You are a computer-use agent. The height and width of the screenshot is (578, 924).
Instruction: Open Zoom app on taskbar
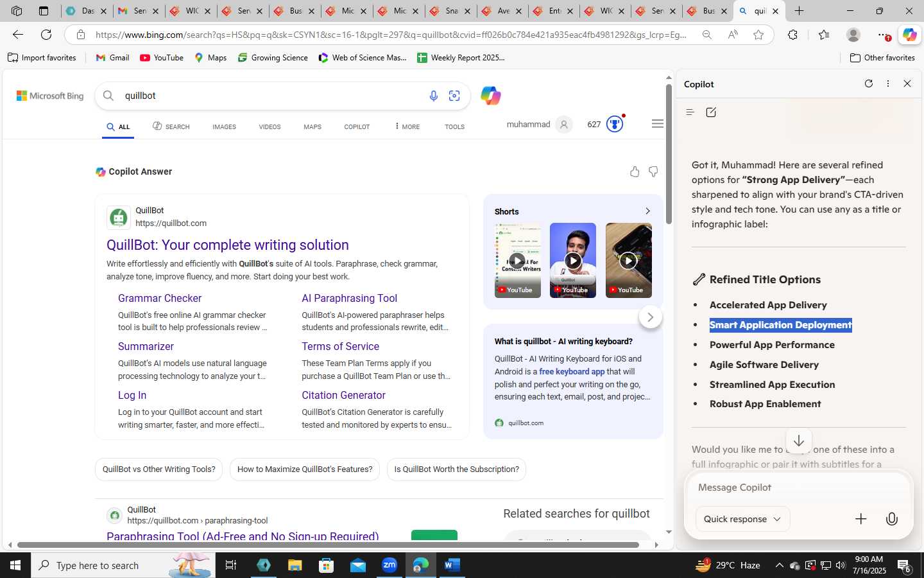(389, 565)
